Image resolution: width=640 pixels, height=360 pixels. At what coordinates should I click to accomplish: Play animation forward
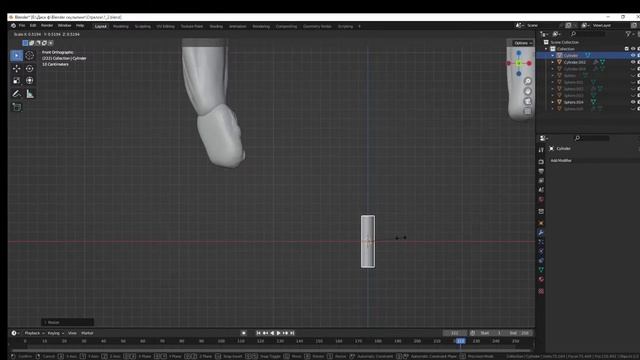coord(279,333)
